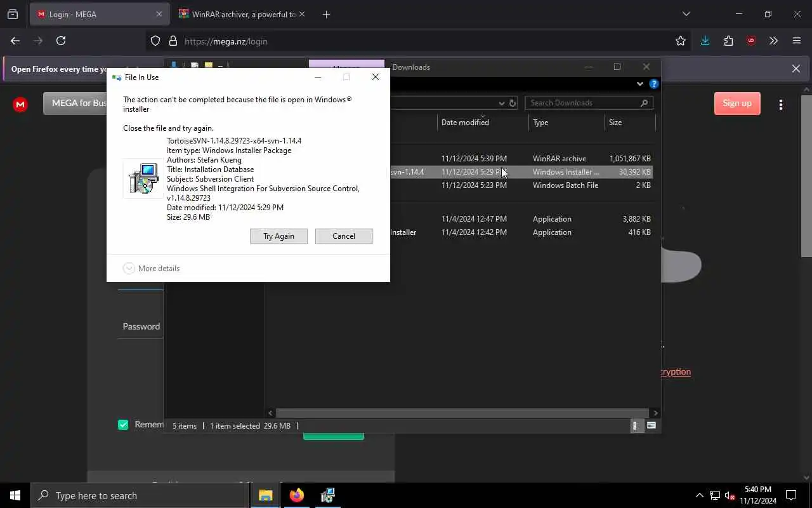Screen dimensions: 812x508
Task: Open Explorer address history dropdown
Action: pos(501,103)
